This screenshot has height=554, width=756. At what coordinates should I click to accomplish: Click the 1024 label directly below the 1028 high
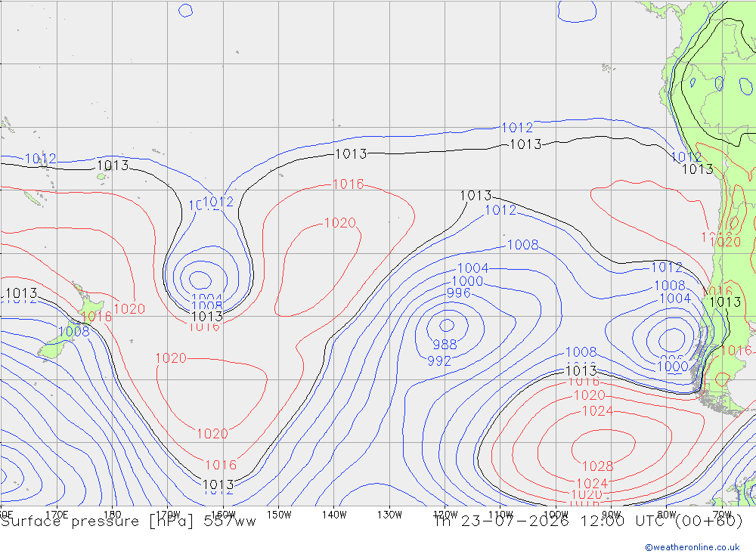pyautogui.click(x=592, y=483)
